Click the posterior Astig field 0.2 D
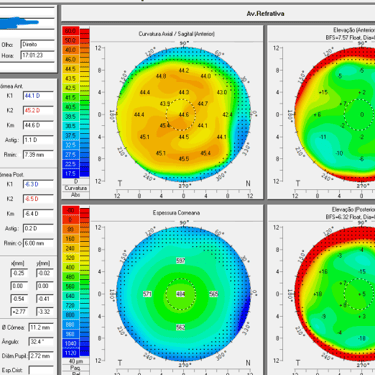 coord(38,229)
